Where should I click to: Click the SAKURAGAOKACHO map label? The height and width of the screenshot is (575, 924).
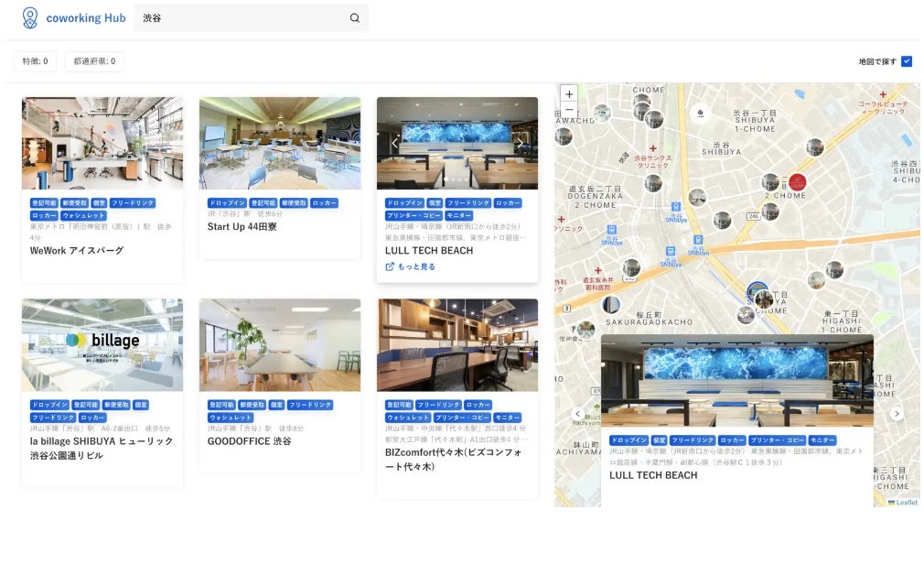click(649, 322)
